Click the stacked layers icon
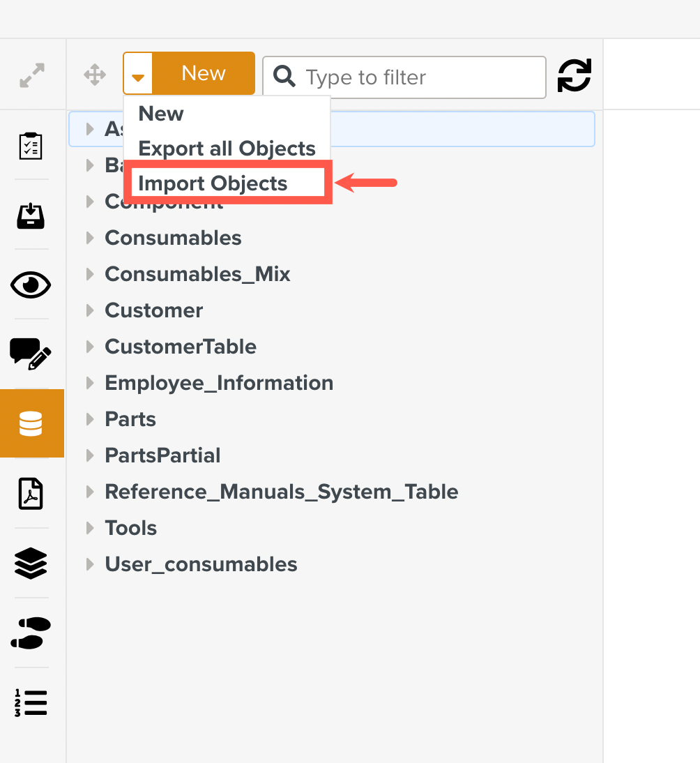This screenshot has width=700, height=763. click(31, 563)
